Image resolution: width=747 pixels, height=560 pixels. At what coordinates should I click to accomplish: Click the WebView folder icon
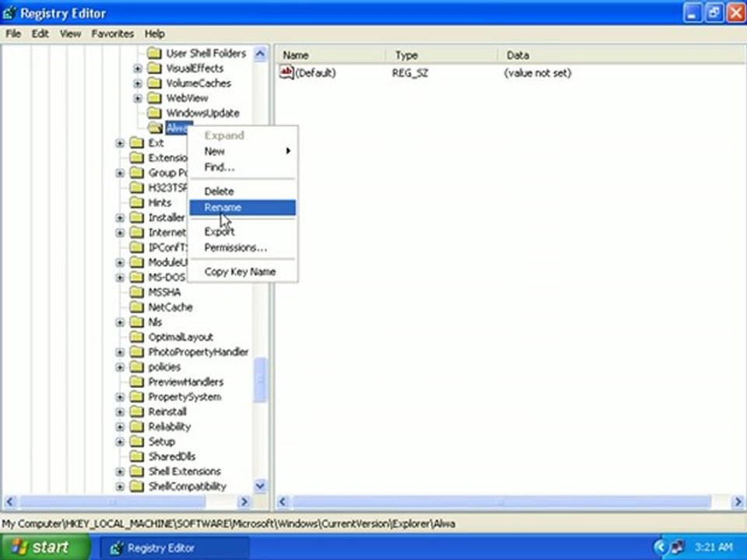click(154, 98)
